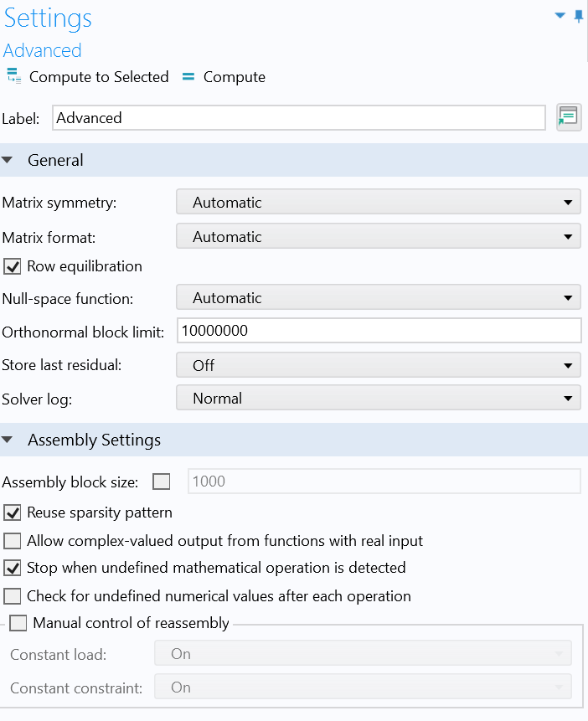Open the Null-space function dropdown
This screenshot has width=588, height=721.
coord(378,298)
